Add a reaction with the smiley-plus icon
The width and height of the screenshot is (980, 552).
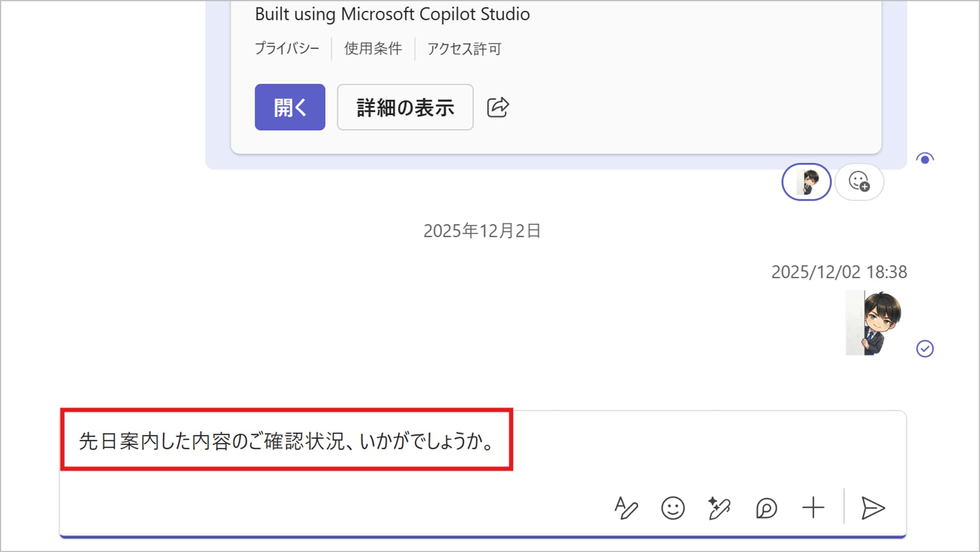pyautogui.click(x=859, y=182)
